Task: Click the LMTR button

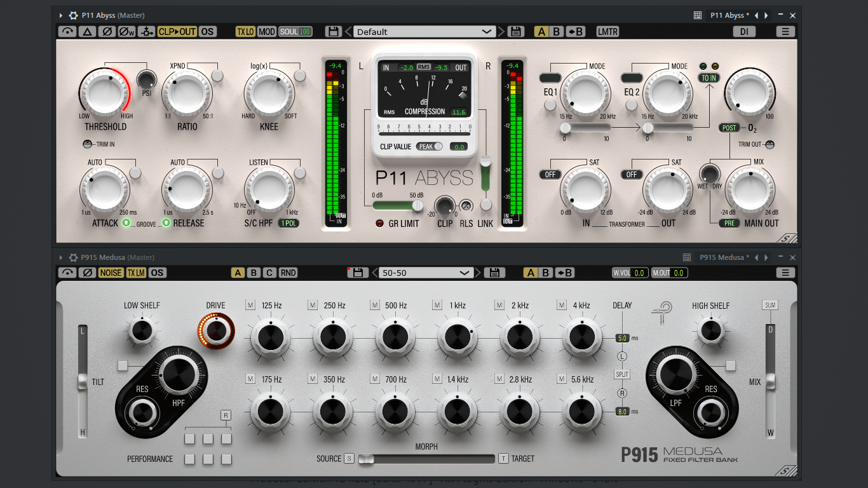Action: [x=608, y=31]
